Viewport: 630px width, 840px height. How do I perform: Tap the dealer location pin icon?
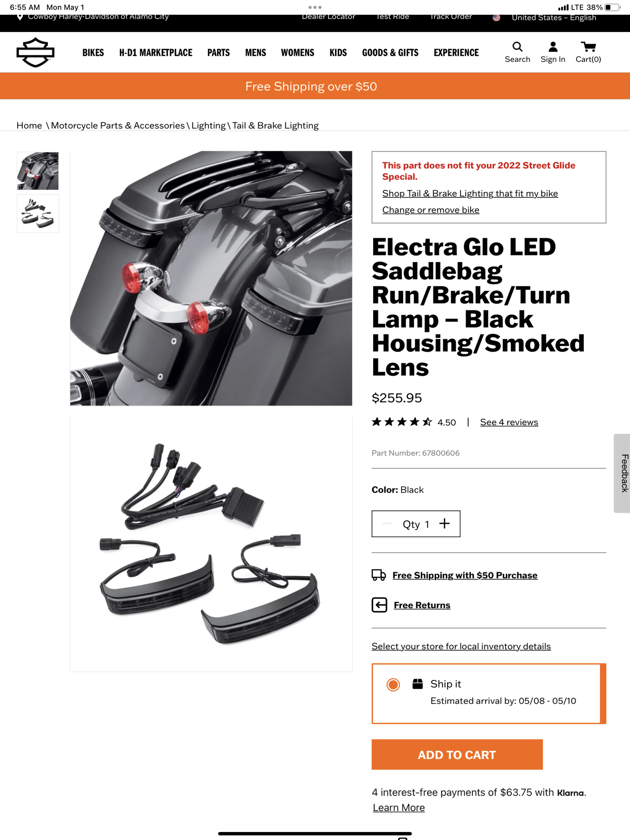[x=20, y=17]
